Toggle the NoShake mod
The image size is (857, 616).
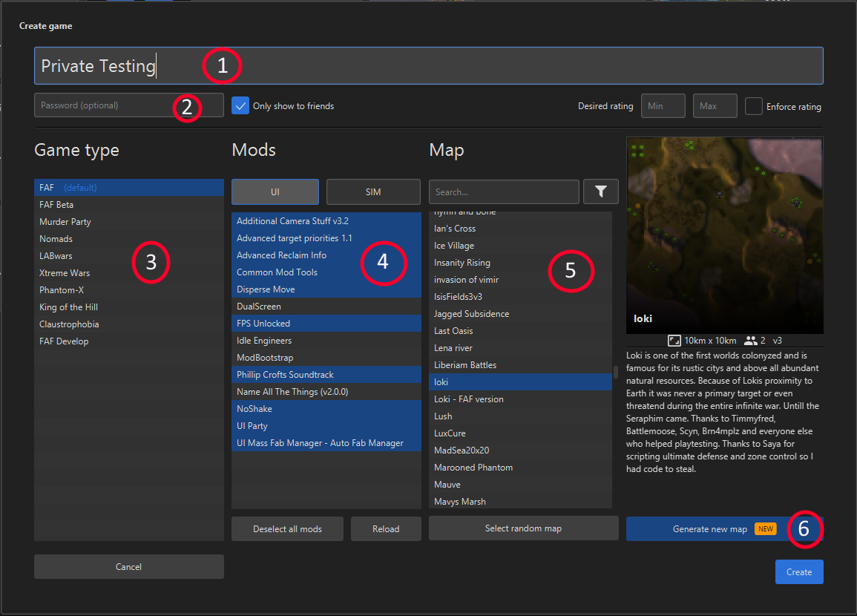[x=326, y=409]
